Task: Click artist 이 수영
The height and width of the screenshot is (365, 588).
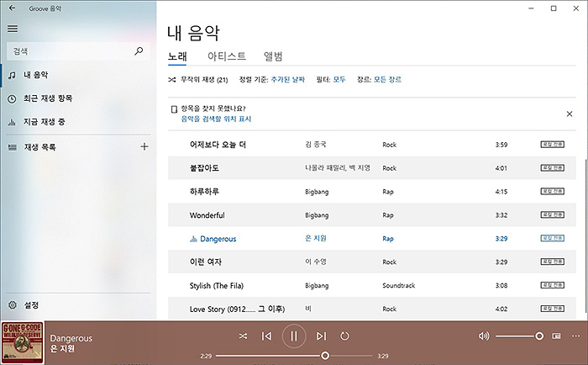Action: [x=315, y=262]
